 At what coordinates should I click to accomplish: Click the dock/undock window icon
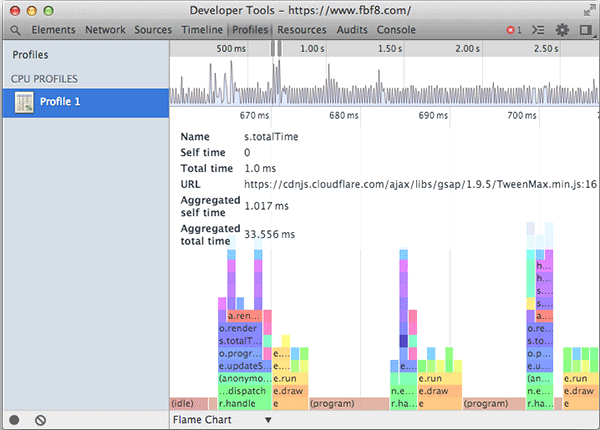pyautogui.click(x=585, y=30)
